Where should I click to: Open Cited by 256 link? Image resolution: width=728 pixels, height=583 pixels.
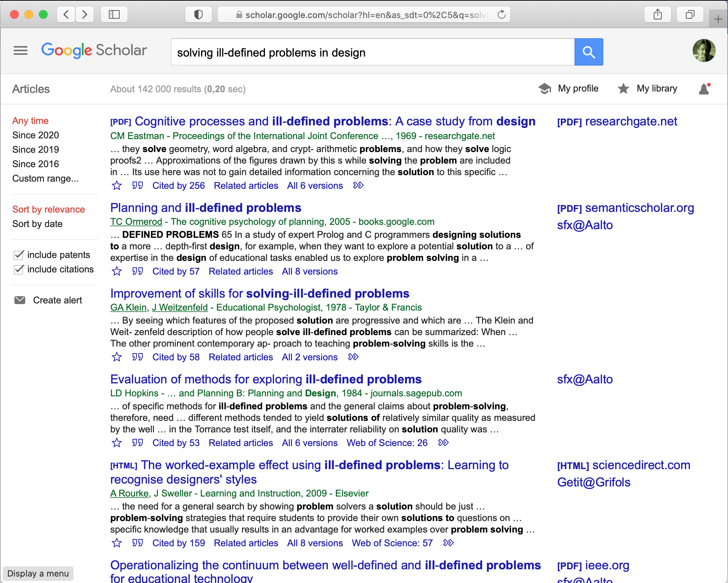(178, 186)
